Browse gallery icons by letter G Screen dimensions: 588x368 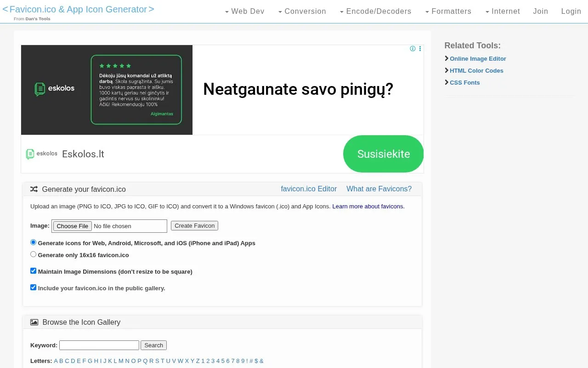(90, 361)
